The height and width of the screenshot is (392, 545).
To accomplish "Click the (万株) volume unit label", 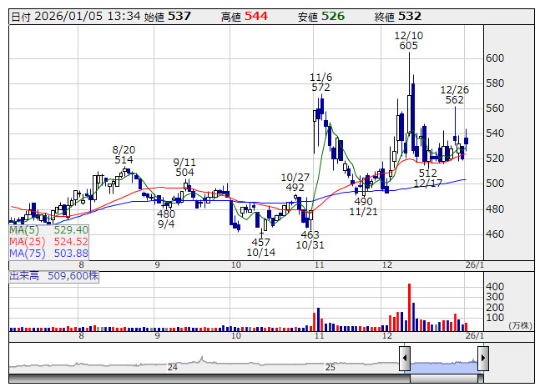I will click(520, 325).
